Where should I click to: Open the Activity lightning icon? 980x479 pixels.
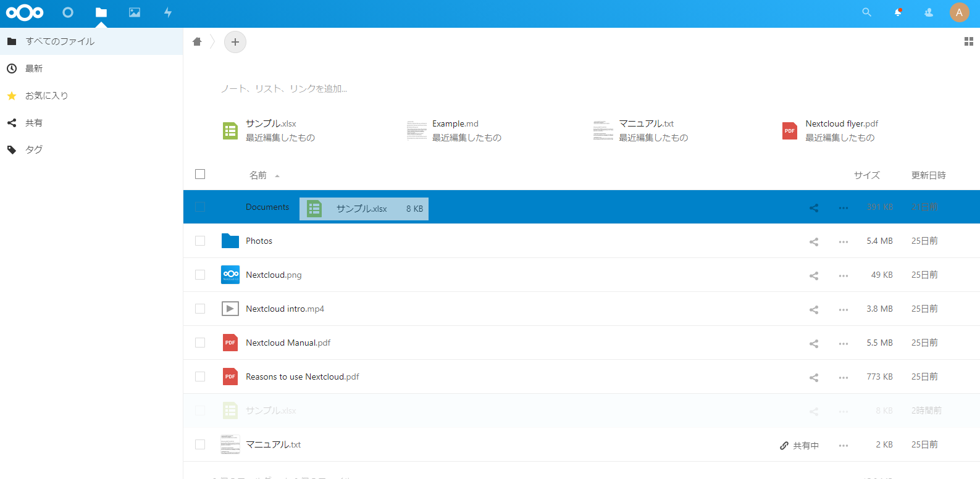[168, 12]
